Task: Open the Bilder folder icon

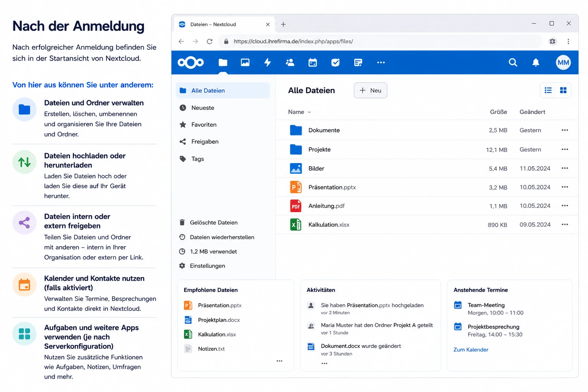Action: tap(296, 168)
